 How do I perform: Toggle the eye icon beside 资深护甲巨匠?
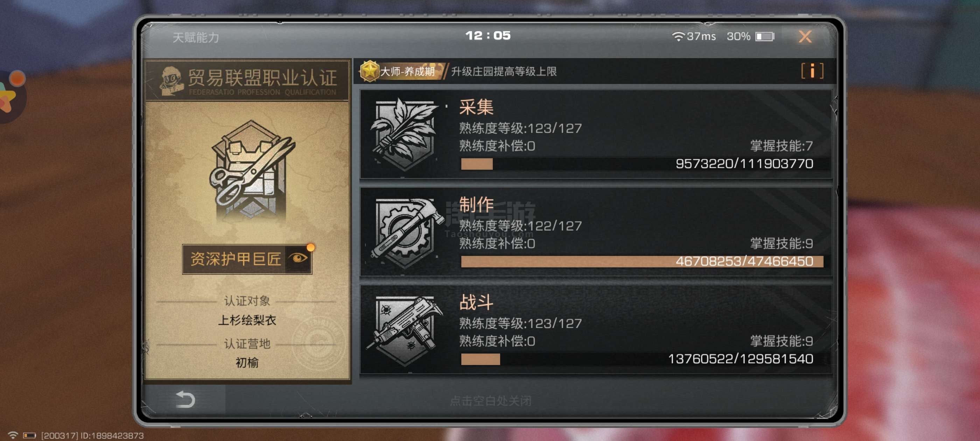tap(298, 259)
